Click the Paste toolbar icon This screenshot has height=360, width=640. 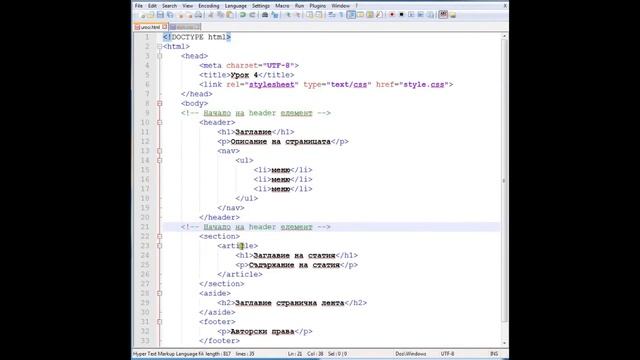(230, 15)
